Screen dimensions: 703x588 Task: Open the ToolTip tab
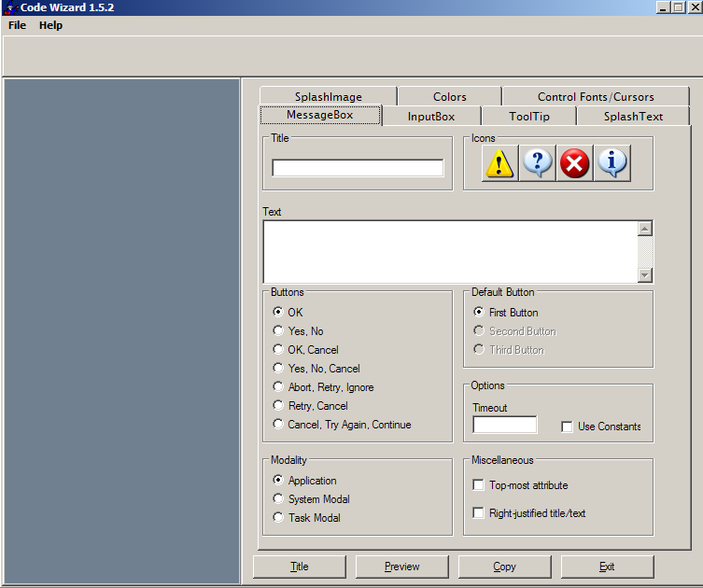coord(529,116)
